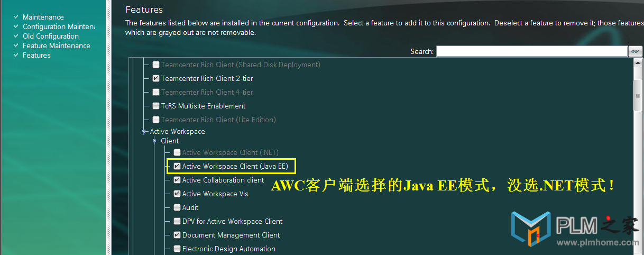
Task: Select Feature Maintenance step in left panel
Action: (x=57, y=45)
